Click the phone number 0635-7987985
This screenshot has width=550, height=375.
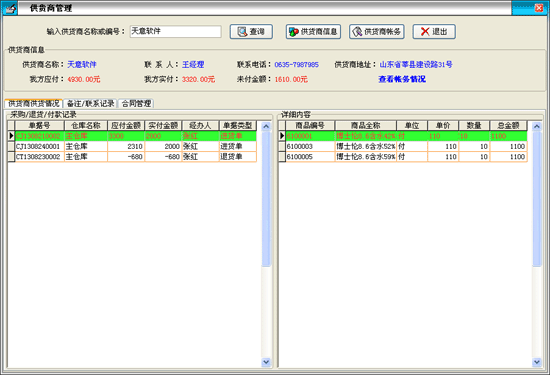tap(296, 65)
